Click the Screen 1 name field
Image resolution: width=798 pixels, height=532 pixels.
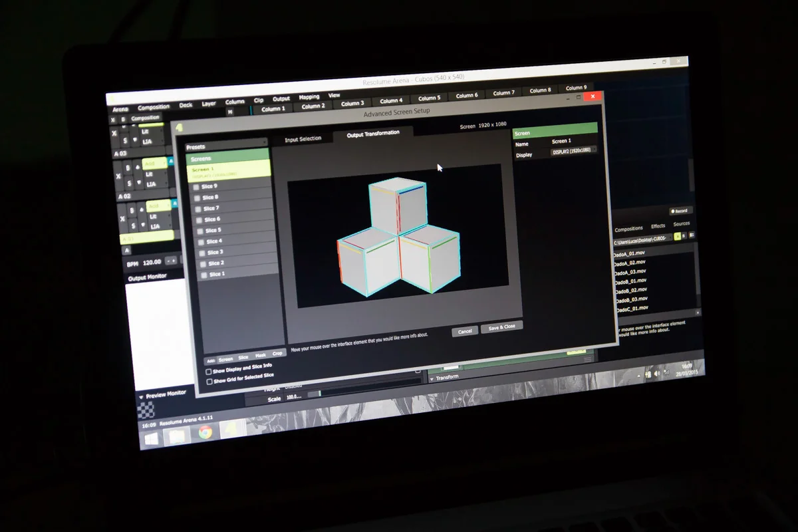coord(573,141)
